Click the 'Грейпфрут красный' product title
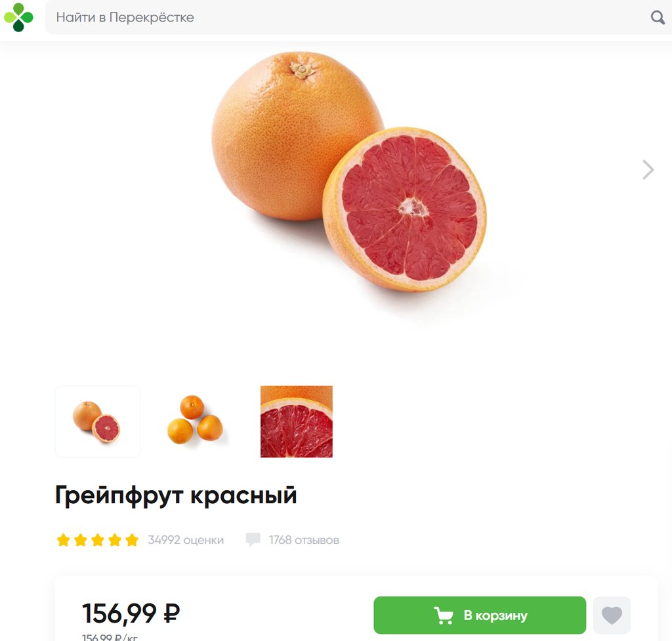Viewport: 672px width, 641px height. pos(176,495)
